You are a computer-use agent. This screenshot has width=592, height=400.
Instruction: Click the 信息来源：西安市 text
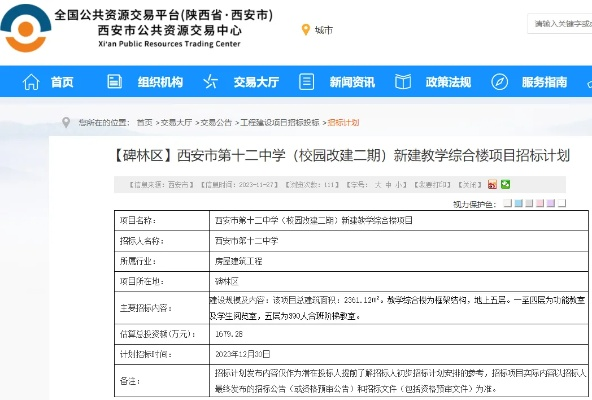click(x=161, y=185)
